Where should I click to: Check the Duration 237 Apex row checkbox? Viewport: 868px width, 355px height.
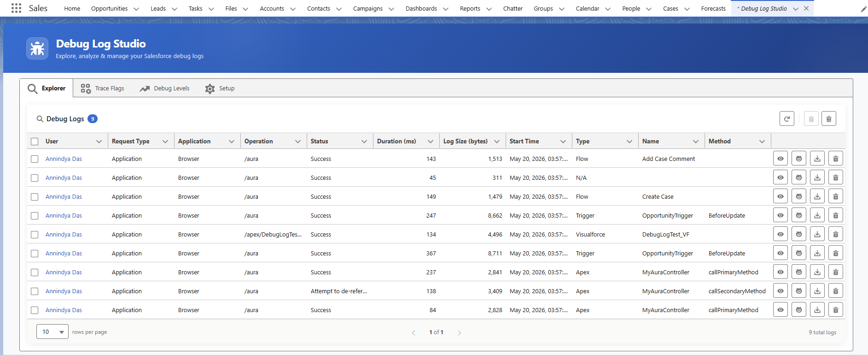tap(35, 272)
